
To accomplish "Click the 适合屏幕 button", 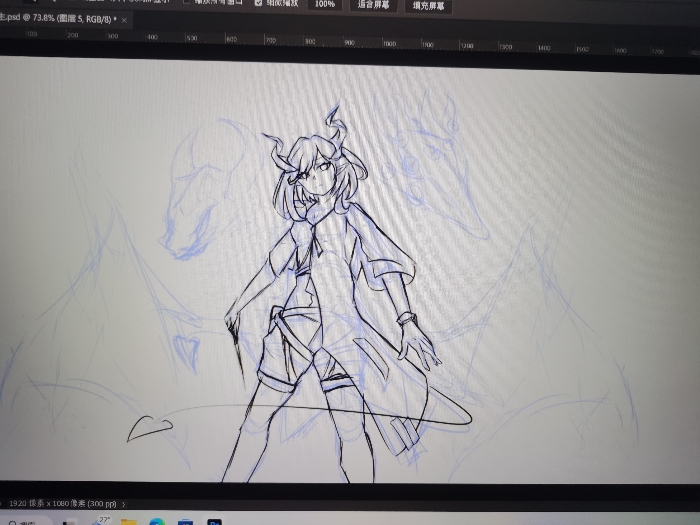I will (x=373, y=5).
